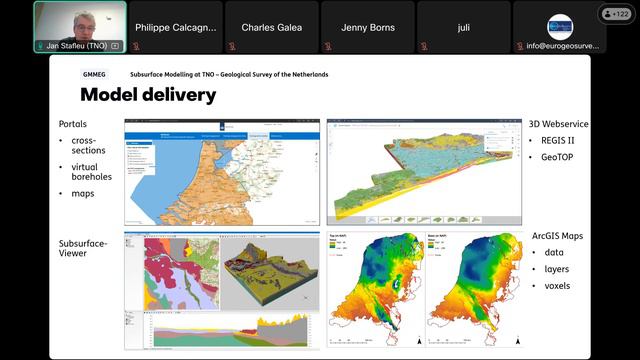The image size is (640, 360).
Task: Click the 3D Webservice model screenshot
Action: point(424,172)
